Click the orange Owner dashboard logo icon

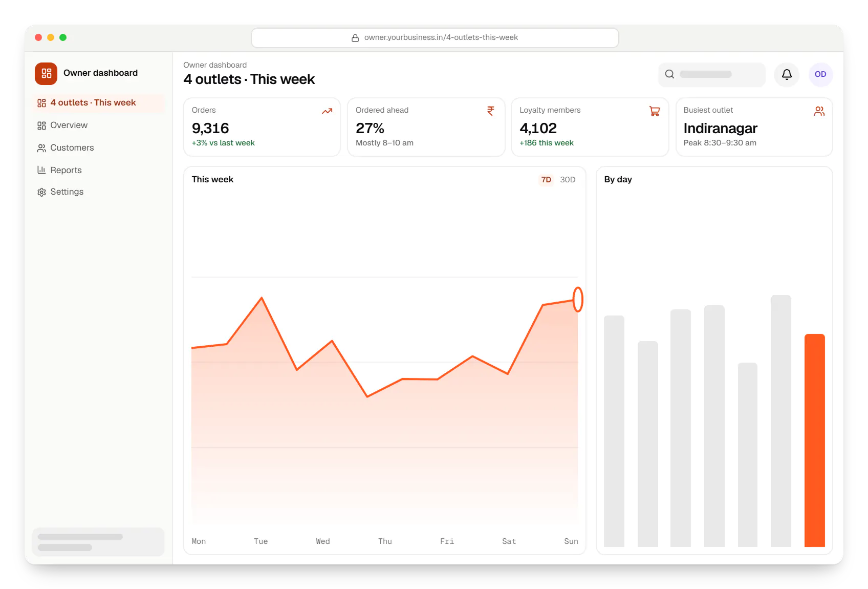click(46, 73)
